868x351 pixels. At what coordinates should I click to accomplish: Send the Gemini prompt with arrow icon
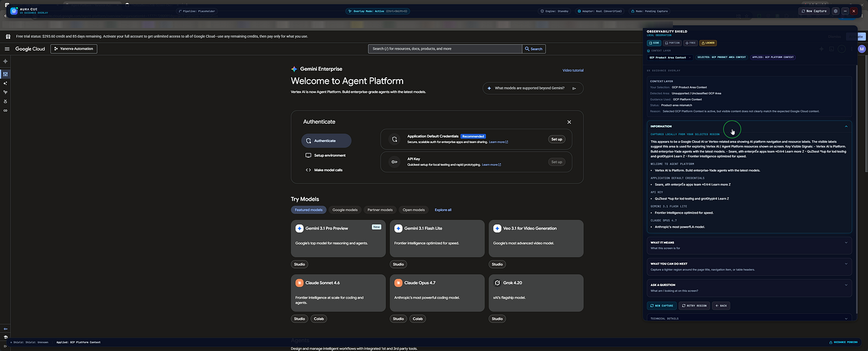coord(574,88)
